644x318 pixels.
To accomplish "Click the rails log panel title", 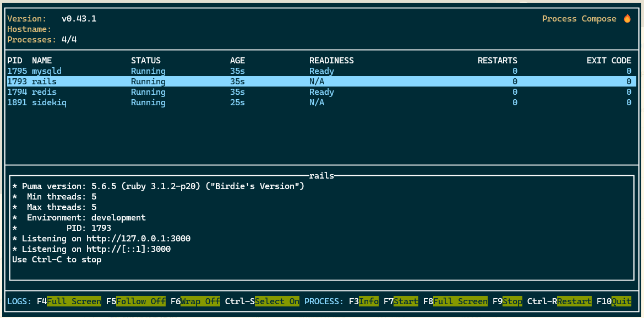I will 321,176.
